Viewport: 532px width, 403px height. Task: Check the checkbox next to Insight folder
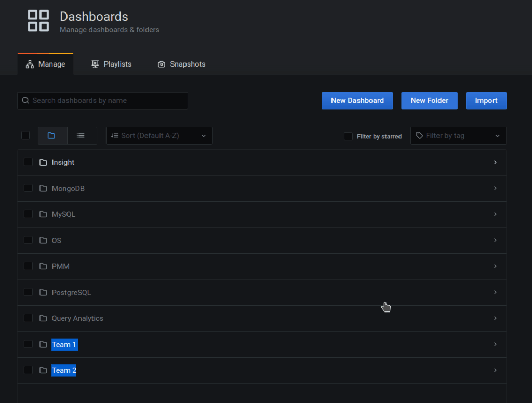point(28,162)
